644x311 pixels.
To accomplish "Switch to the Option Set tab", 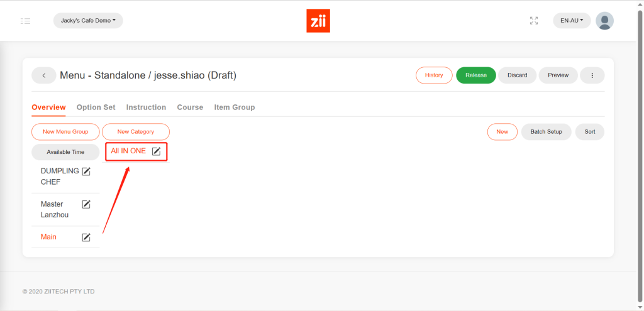I will (96, 107).
